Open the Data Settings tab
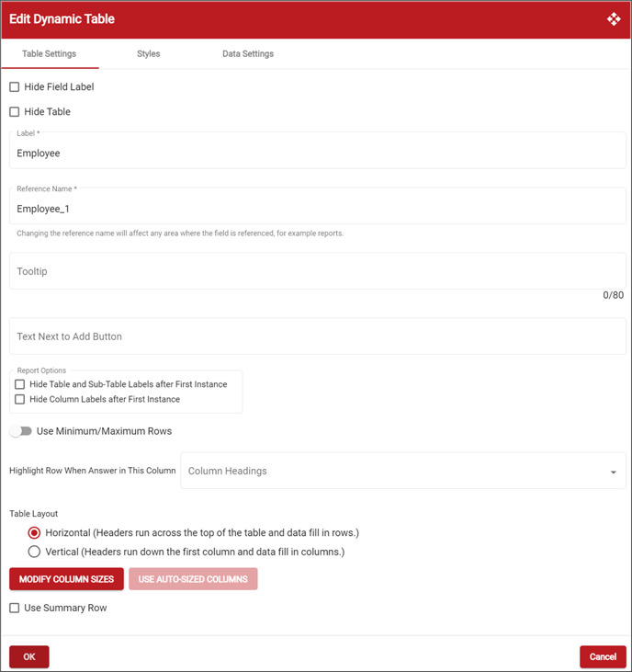Viewport: 632px width, 672px height. (x=248, y=54)
